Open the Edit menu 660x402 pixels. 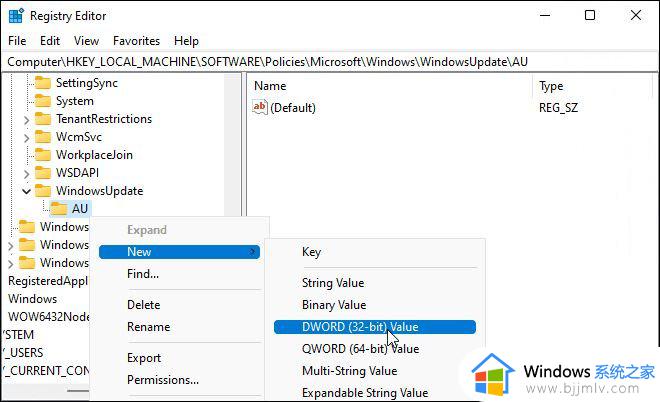pos(50,41)
